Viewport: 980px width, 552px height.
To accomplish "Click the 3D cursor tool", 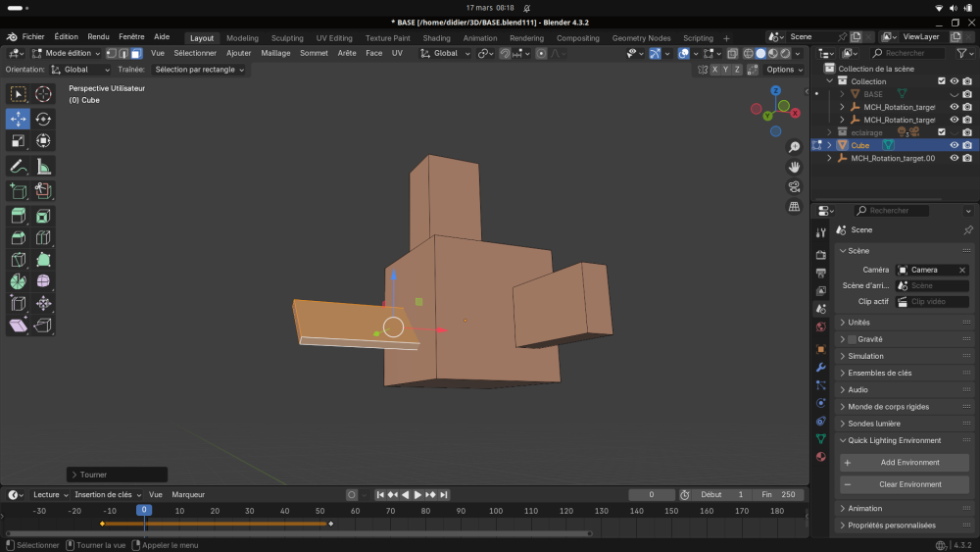I will (x=43, y=94).
